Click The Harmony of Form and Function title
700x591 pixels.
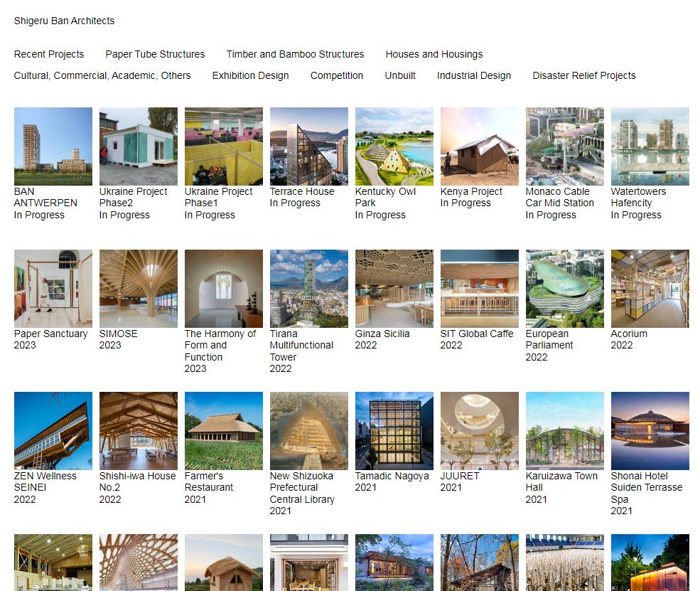(x=220, y=346)
